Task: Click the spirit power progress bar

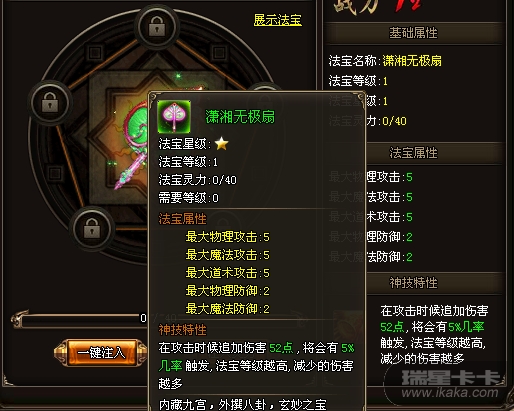Action: tap(80, 318)
